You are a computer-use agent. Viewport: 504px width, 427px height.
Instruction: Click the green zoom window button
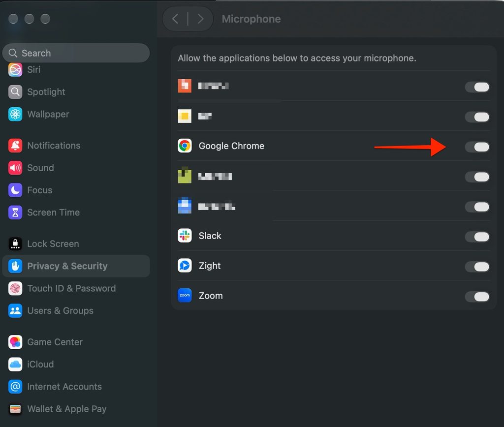(45, 19)
